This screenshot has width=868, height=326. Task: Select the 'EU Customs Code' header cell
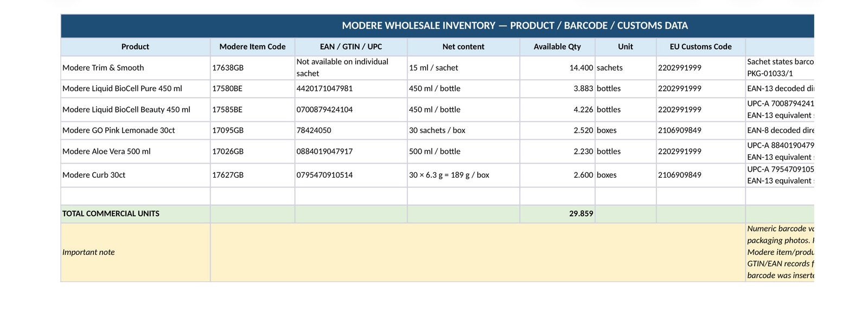701,47
